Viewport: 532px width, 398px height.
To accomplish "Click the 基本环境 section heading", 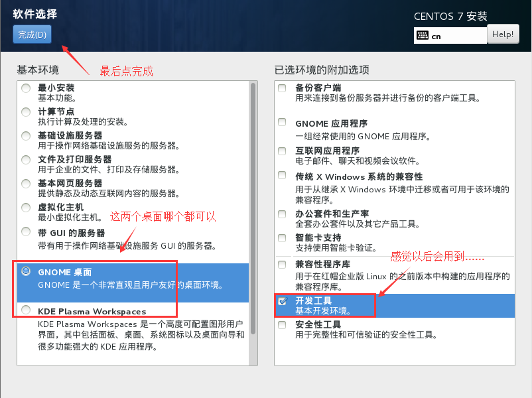I will tap(38, 70).
